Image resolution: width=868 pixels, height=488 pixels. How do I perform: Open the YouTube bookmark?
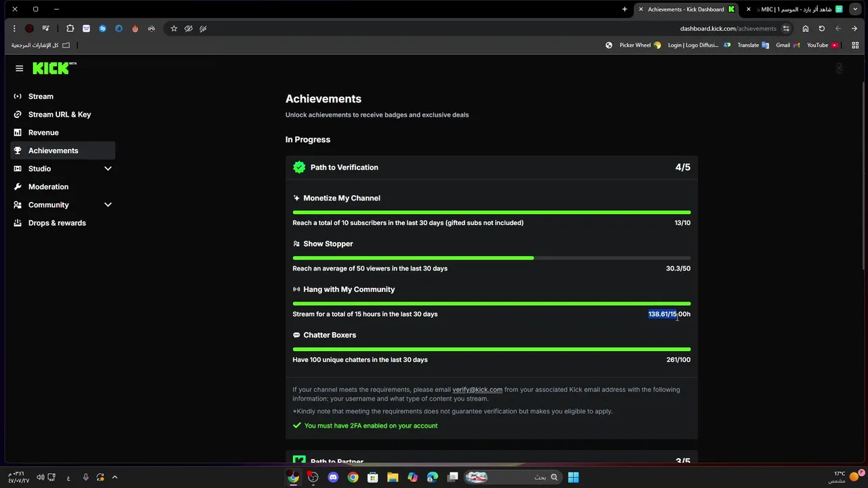823,45
